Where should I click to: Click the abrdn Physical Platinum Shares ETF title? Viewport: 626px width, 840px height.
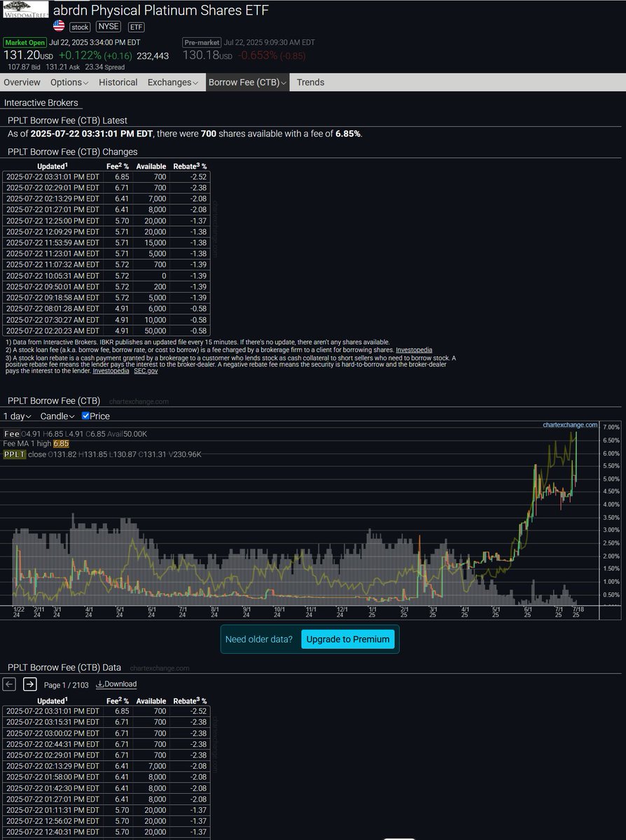tap(160, 10)
